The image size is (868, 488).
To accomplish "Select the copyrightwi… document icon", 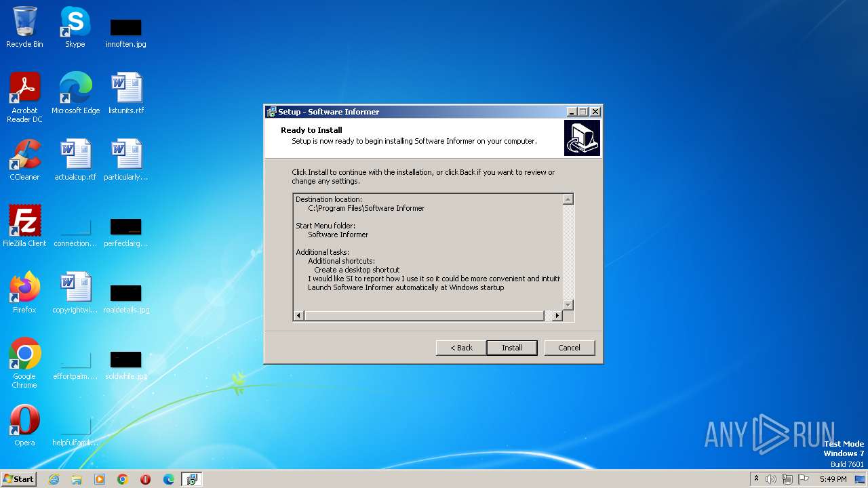I will click(75, 292).
